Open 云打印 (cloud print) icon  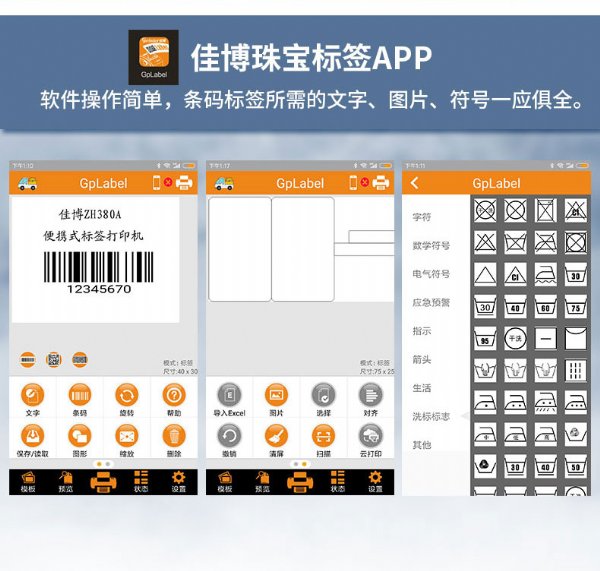(x=371, y=436)
